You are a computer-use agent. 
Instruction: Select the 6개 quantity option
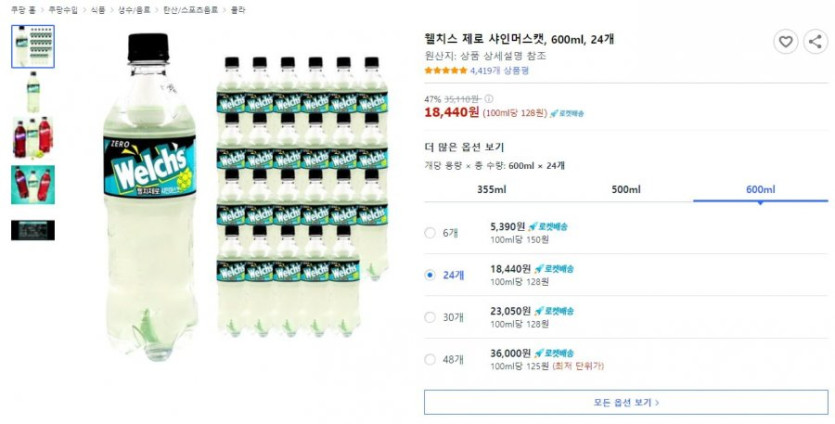point(430,233)
